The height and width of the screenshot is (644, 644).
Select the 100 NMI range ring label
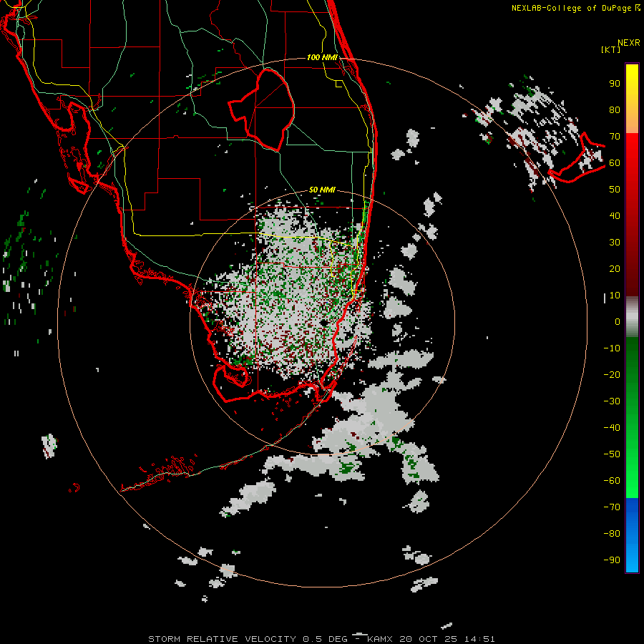pyautogui.click(x=322, y=57)
